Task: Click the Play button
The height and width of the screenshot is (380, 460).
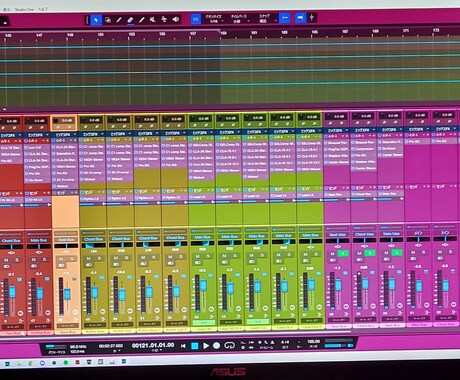Action: tap(206, 346)
